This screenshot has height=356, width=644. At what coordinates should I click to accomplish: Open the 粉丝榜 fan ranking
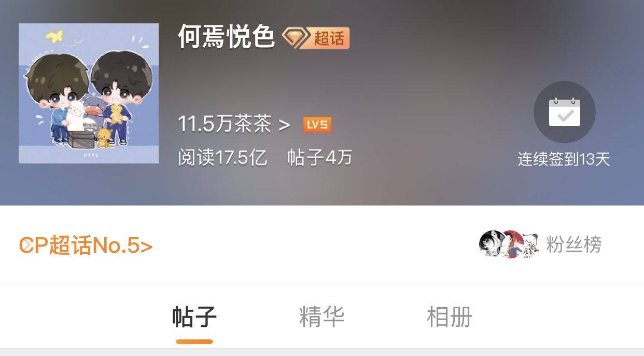point(573,244)
